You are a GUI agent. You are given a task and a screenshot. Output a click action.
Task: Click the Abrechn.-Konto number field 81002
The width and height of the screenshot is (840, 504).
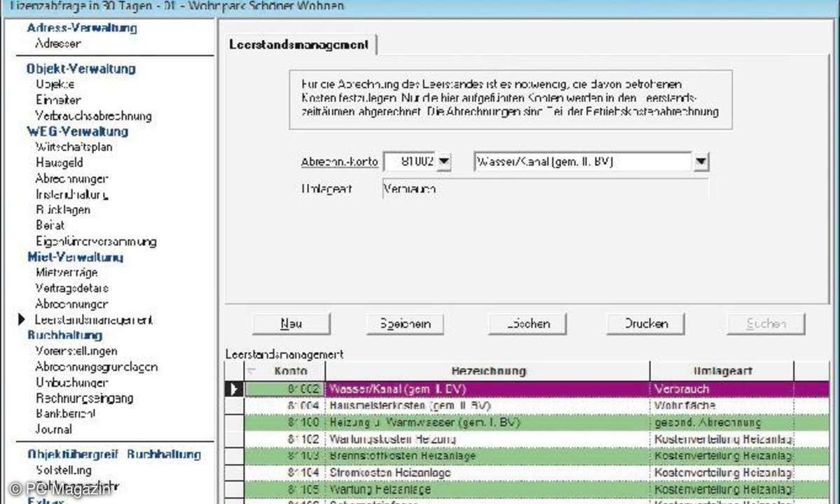click(411, 161)
